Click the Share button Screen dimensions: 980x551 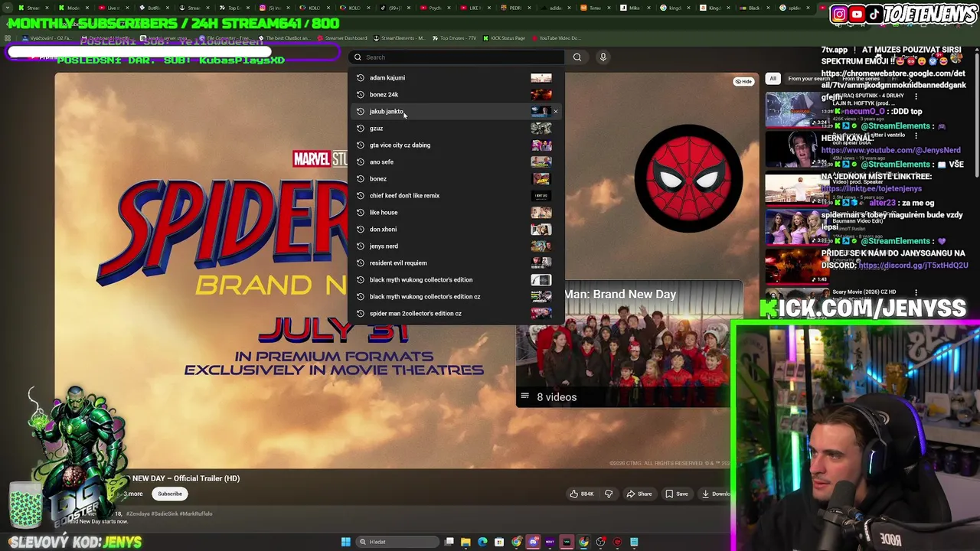639,494
